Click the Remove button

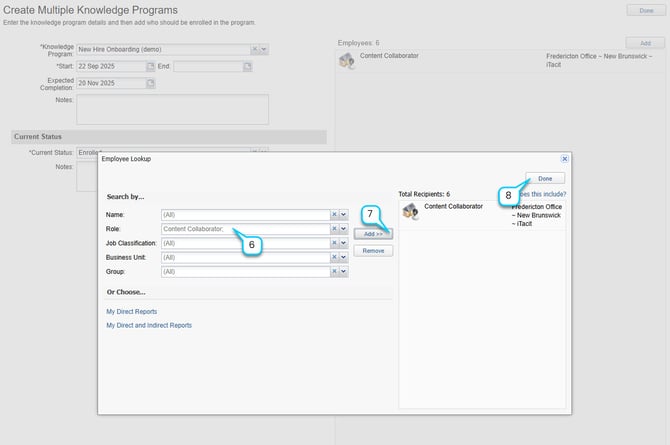pyautogui.click(x=373, y=250)
